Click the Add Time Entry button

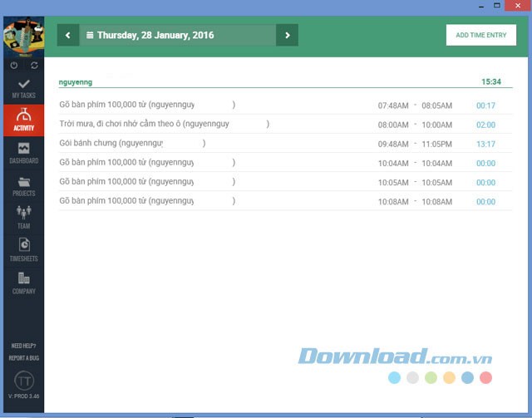click(480, 35)
